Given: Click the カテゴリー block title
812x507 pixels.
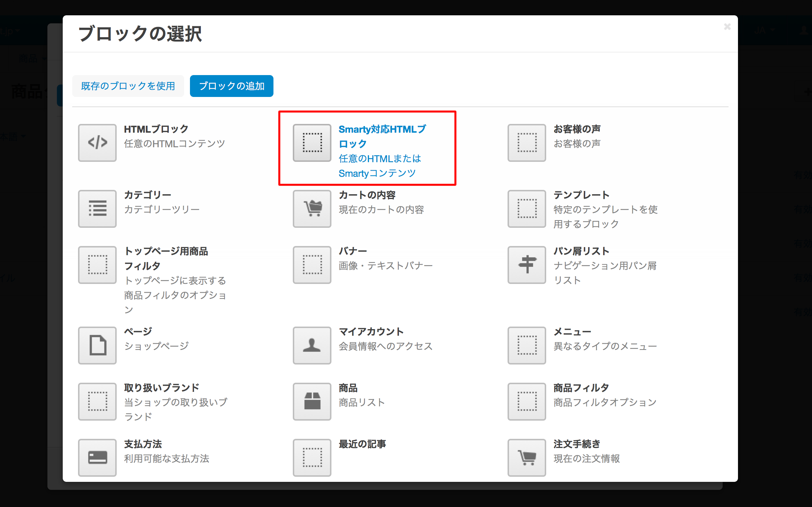Looking at the screenshot, I should coord(148,195).
